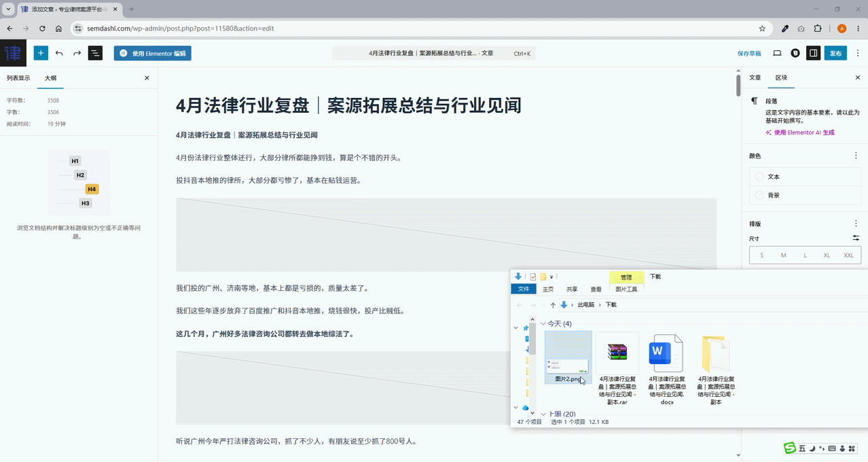This screenshot has width=868, height=462.
Task: Open the Explorer 共享 ribbon tab
Action: [x=572, y=289]
